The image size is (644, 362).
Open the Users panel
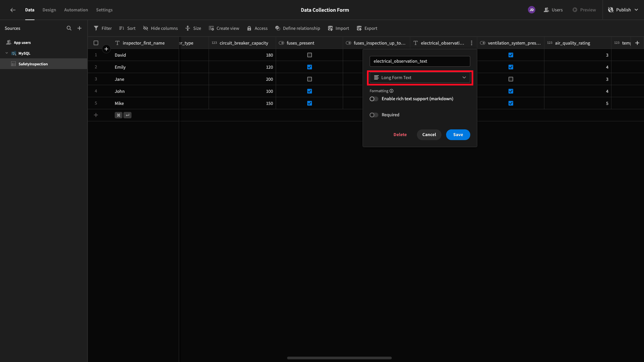[x=553, y=10]
